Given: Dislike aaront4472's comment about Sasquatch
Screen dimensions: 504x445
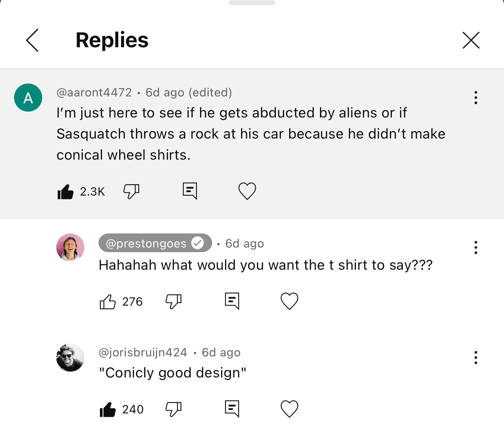Looking at the screenshot, I should point(131,191).
